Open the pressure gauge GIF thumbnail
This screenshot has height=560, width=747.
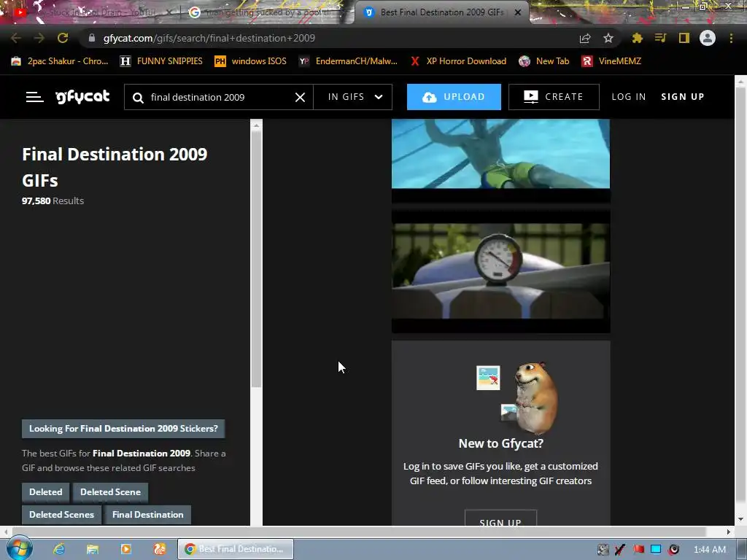point(500,271)
